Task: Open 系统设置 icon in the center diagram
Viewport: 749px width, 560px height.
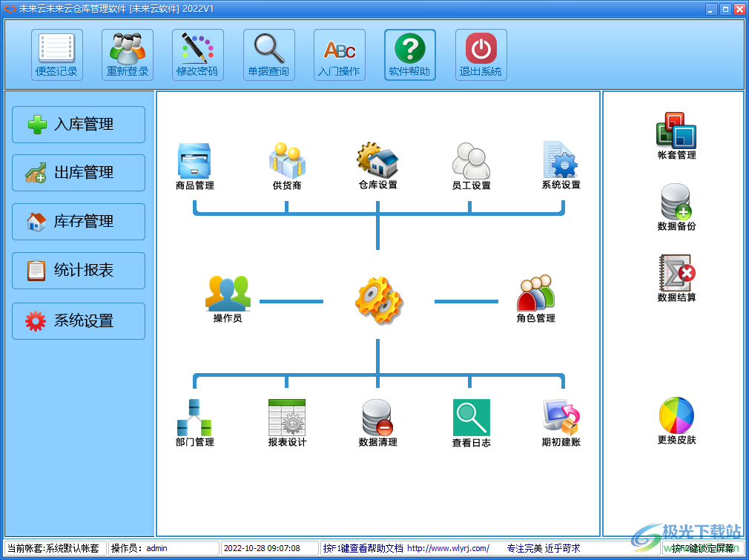Action: (x=561, y=166)
